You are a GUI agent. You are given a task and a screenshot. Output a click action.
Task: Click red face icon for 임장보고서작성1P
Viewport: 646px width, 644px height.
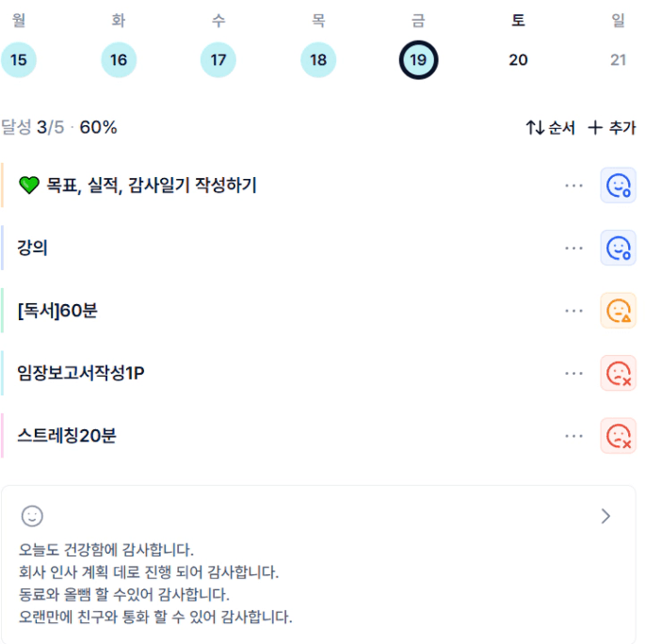pos(618,373)
